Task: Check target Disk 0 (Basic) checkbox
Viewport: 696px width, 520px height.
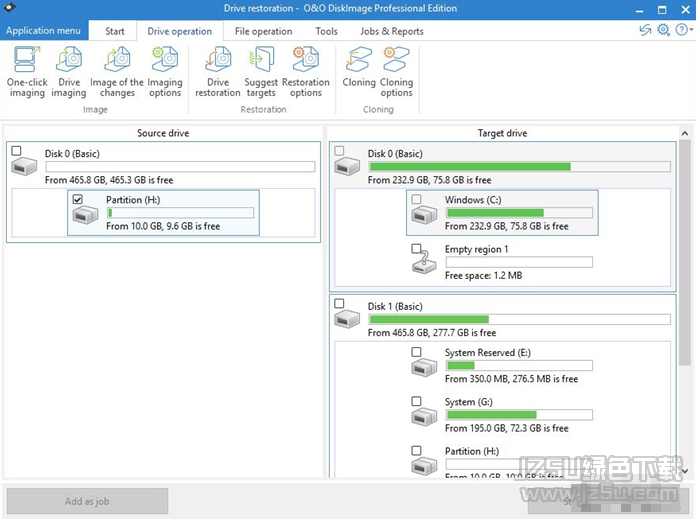Action: 339,151
